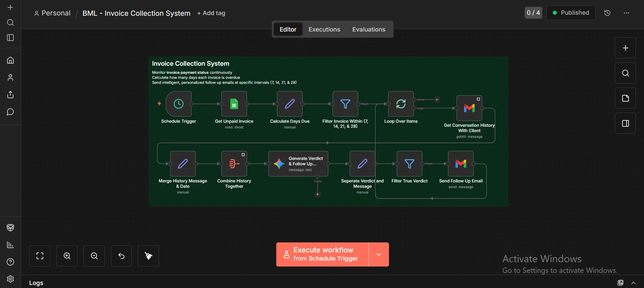This screenshot has height=288, width=644.
Task: Open the Filter True Verdict node
Action: coord(409,164)
